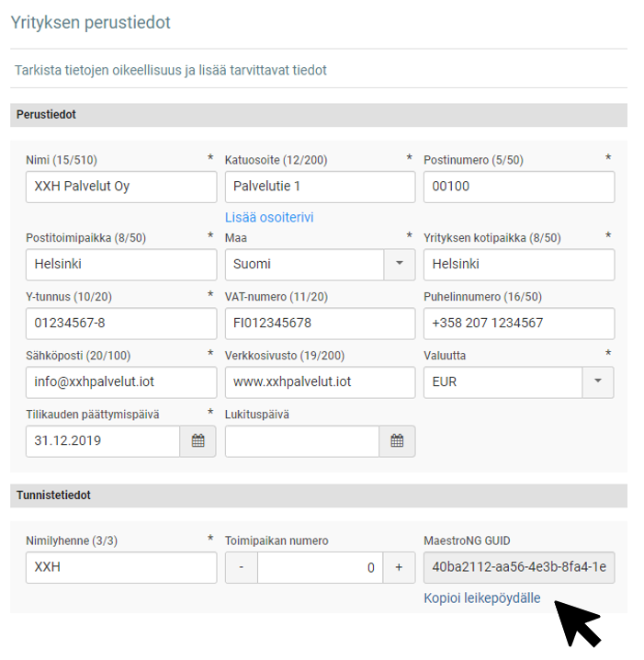Open the Valuutta currency dropdown
Viewport: 644px width, 660px height.
[598, 382]
